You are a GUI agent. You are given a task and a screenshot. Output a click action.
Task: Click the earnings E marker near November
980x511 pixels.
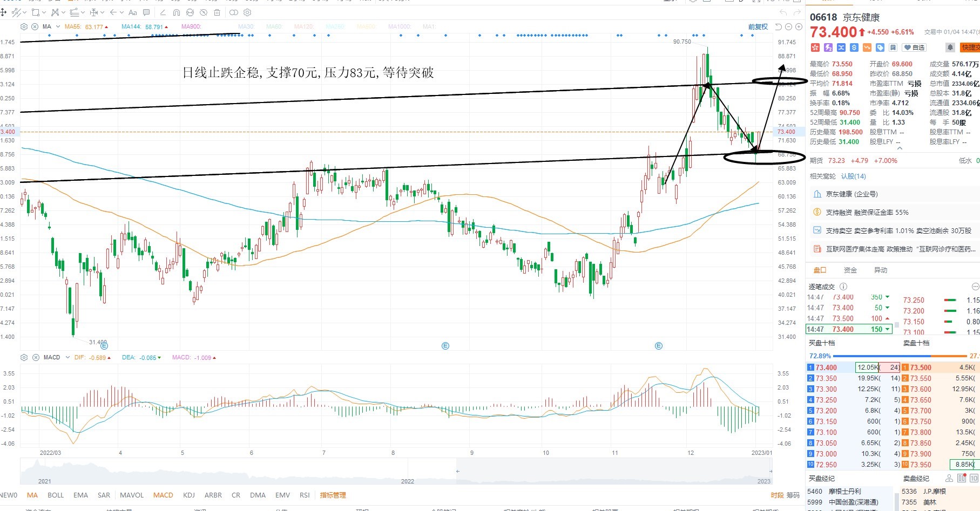click(658, 346)
